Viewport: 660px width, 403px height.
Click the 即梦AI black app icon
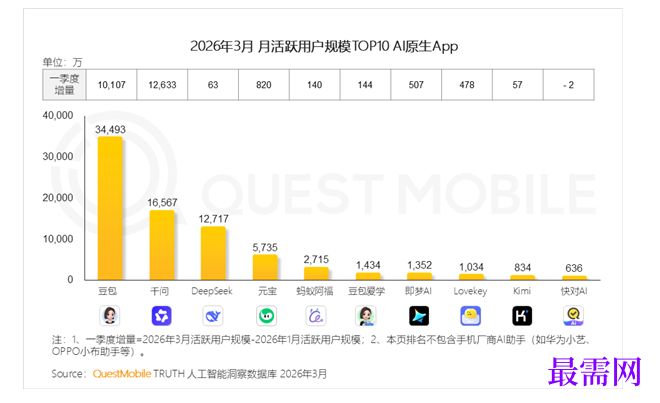tap(419, 316)
